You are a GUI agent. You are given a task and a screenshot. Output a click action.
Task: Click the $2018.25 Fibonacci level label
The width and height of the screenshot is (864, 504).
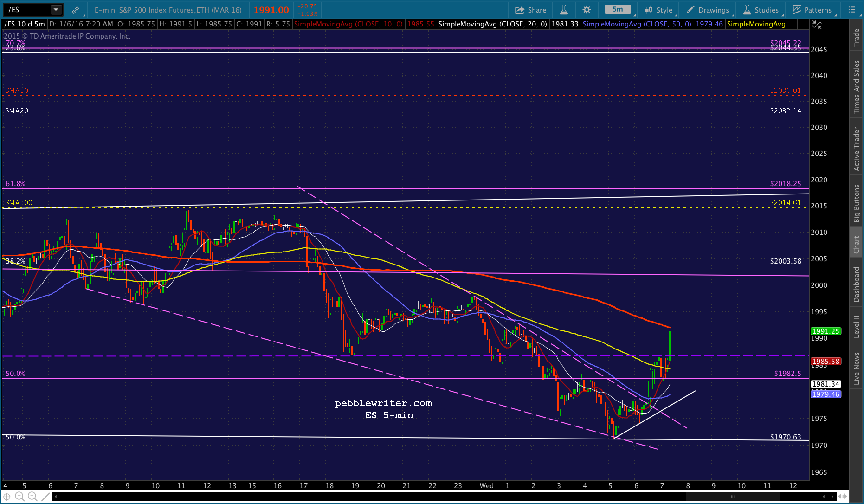(786, 184)
